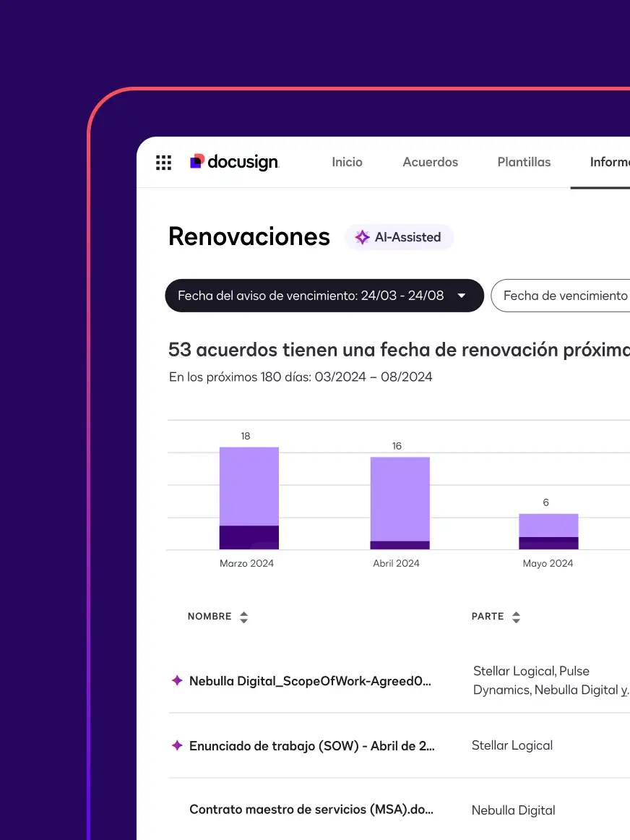Sort the table by PARTE column
630x840 pixels.
tap(516, 617)
